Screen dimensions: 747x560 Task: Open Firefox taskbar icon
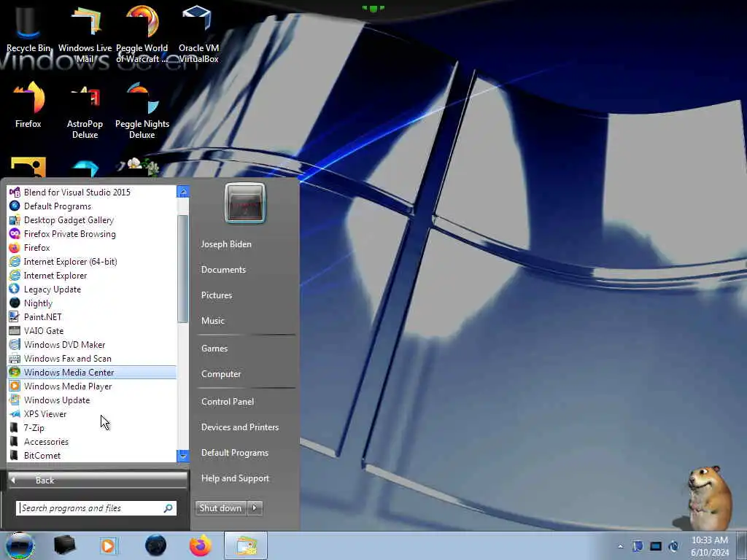[201, 545]
